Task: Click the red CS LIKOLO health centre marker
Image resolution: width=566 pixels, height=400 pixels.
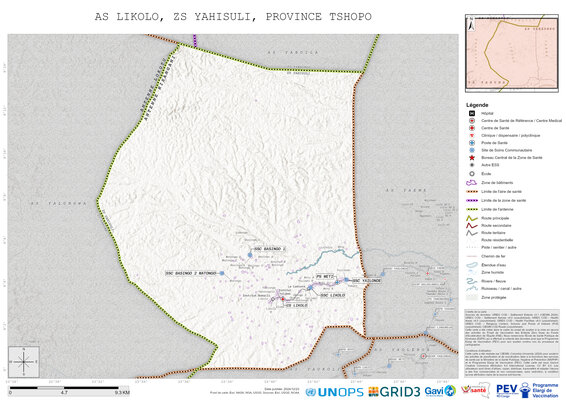Action: coord(283,299)
